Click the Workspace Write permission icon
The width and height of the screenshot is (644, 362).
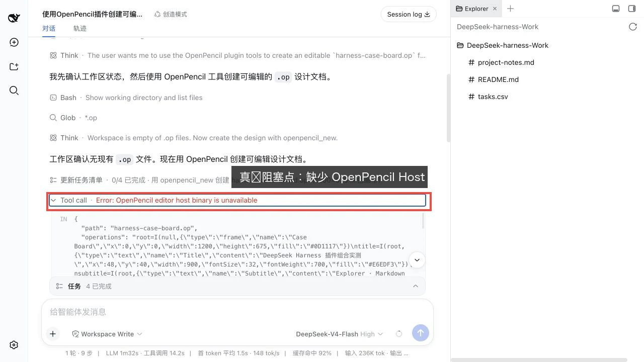click(x=75, y=334)
